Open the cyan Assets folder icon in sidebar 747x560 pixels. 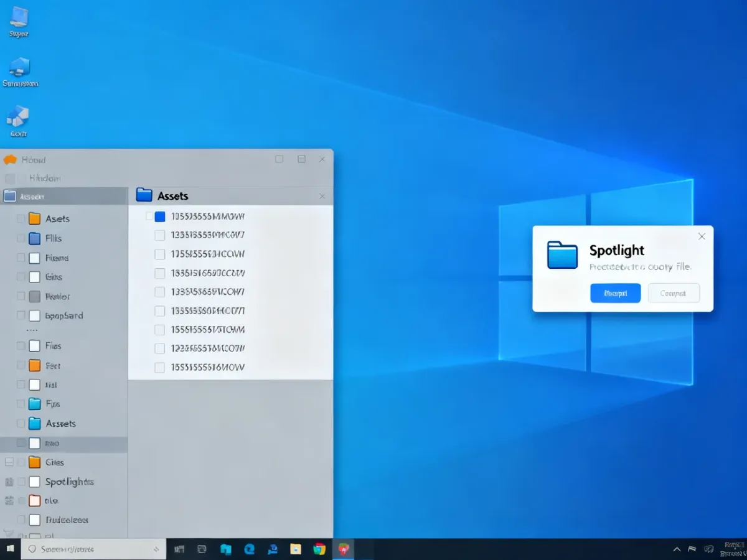click(x=34, y=423)
